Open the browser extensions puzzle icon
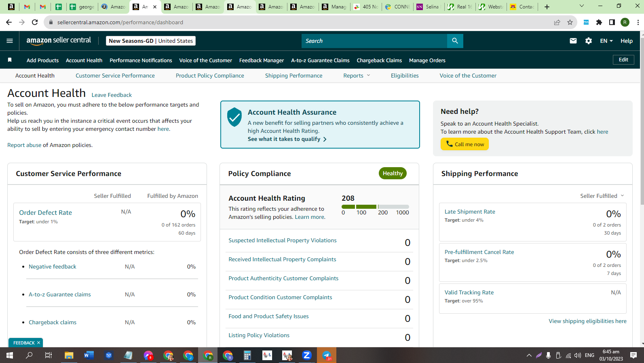The width and height of the screenshot is (644, 363). coord(599,22)
